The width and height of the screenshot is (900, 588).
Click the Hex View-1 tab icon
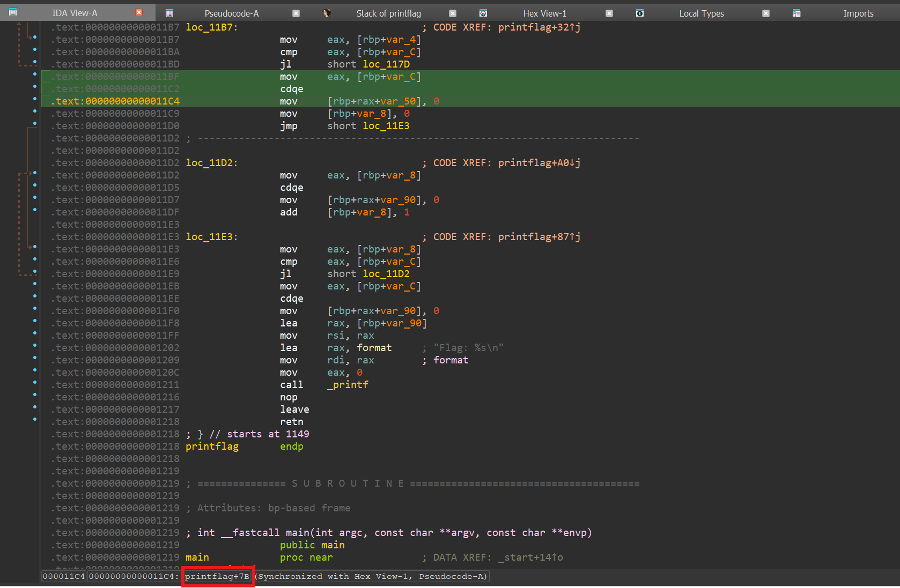click(x=483, y=13)
